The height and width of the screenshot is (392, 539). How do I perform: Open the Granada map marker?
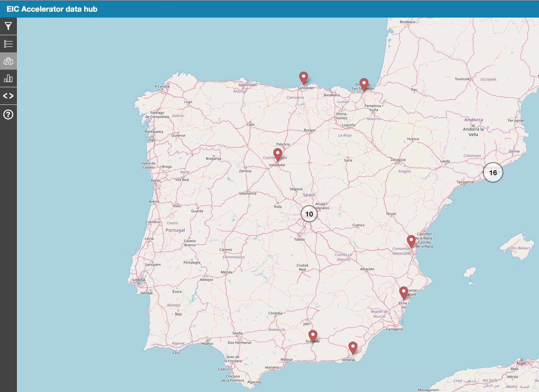click(313, 335)
